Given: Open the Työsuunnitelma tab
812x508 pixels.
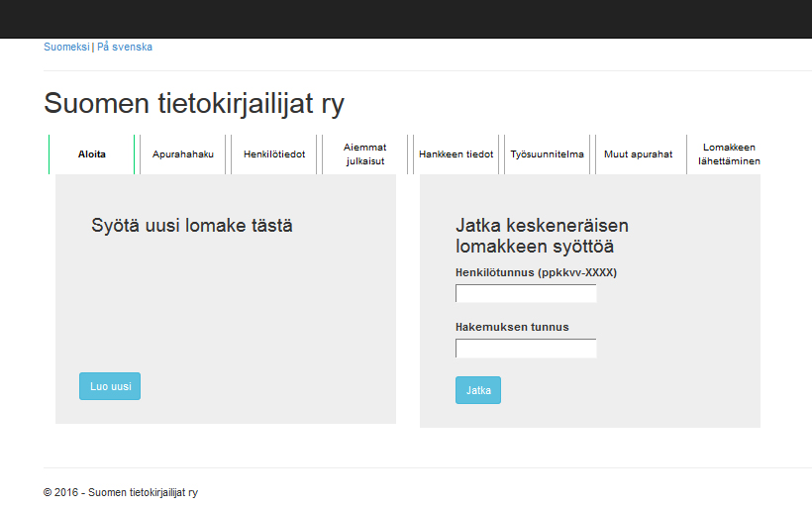Looking at the screenshot, I should [548, 154].
